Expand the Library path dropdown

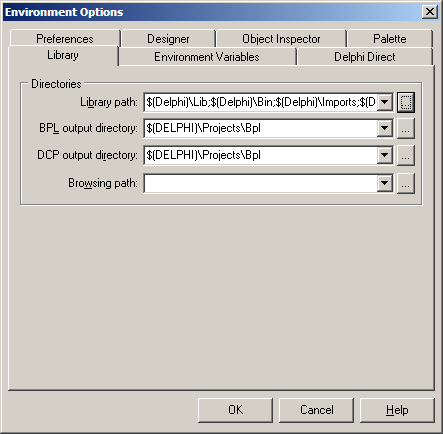click(x=385, y=102)
